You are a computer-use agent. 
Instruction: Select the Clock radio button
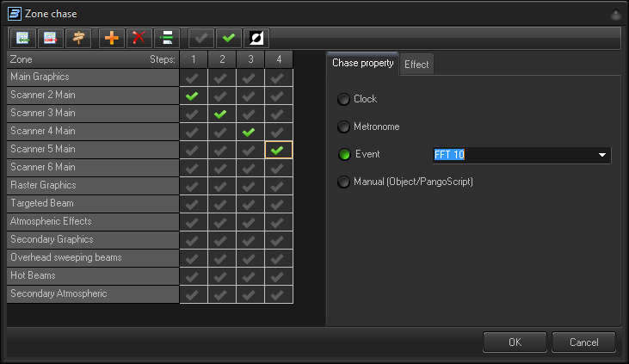point(344,99)
